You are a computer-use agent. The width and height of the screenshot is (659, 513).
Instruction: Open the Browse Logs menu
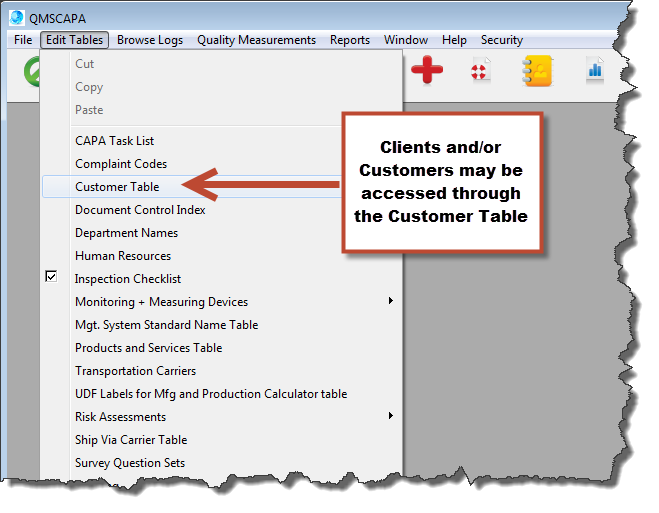(x=150, y=40)
